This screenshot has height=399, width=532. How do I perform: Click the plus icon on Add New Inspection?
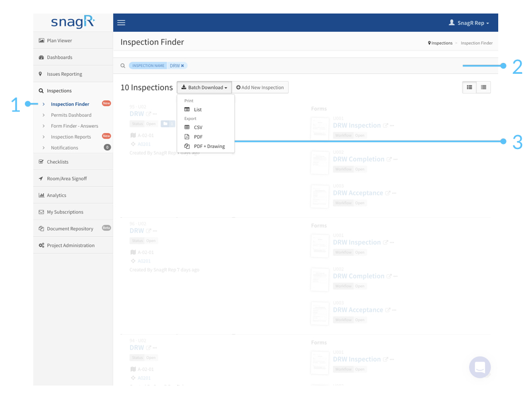(238, 87)
